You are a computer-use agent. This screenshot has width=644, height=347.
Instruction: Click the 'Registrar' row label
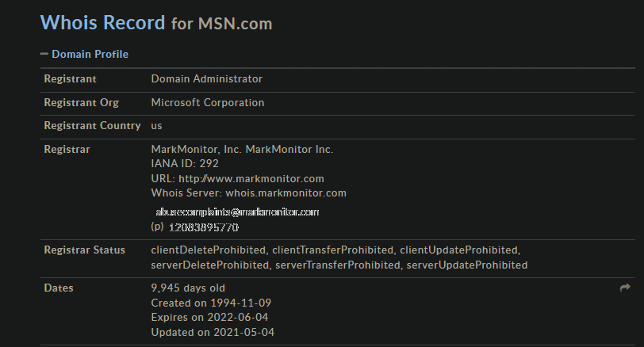67,149
